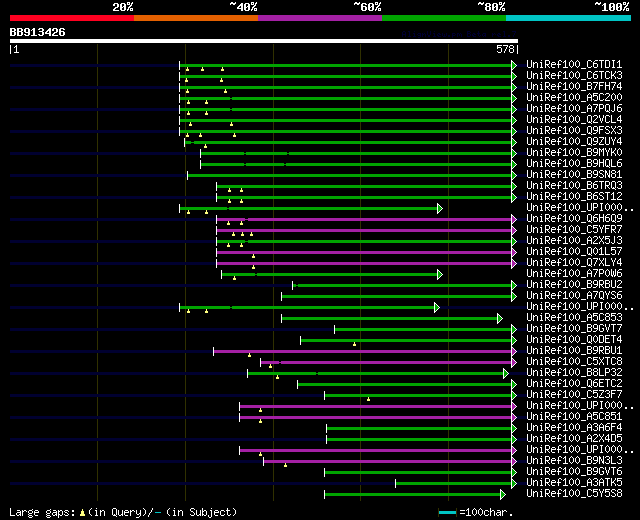Click the UniRef100_Q6H6Q9 hit name
The height and width of the screenshot is (520, 640).
(x=574, y=219)
